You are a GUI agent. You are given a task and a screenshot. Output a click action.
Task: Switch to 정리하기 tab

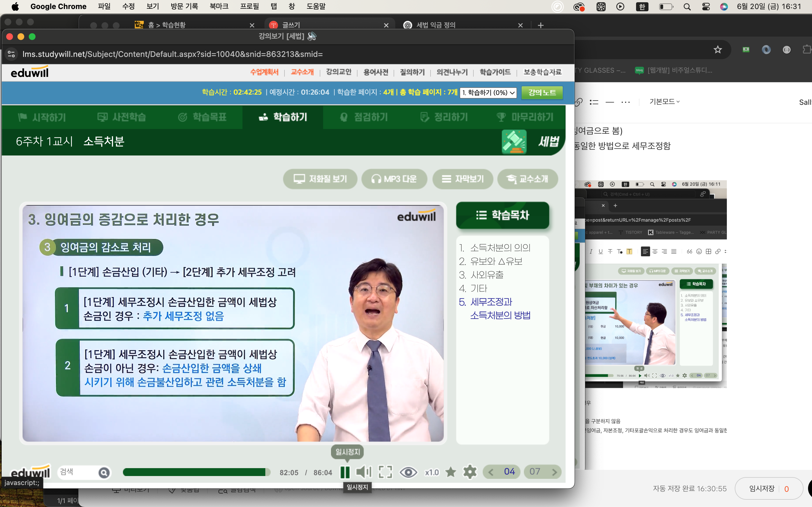coord(444,117)
